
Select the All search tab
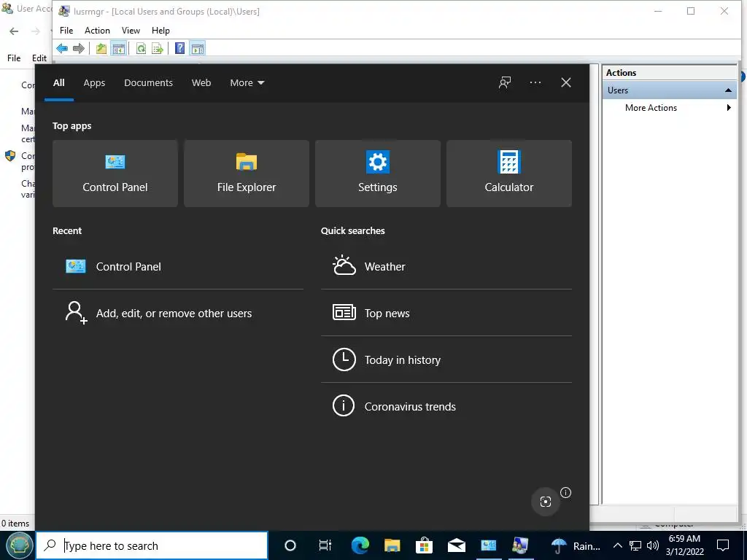[x=59, y=83]
